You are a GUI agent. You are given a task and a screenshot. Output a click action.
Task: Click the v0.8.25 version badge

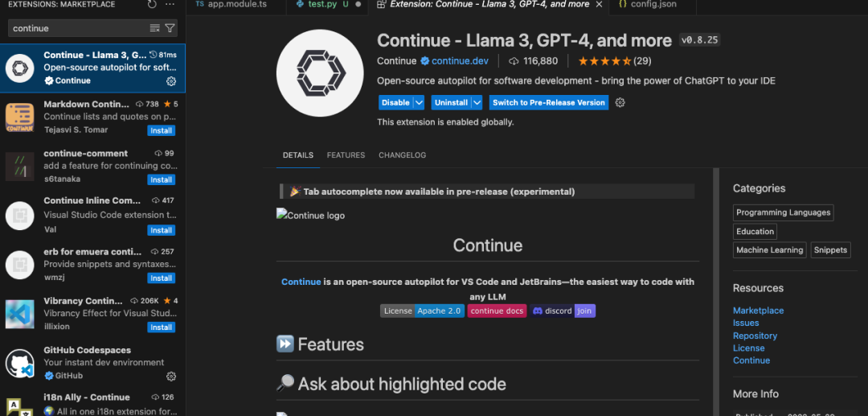[x=700, y=40]
